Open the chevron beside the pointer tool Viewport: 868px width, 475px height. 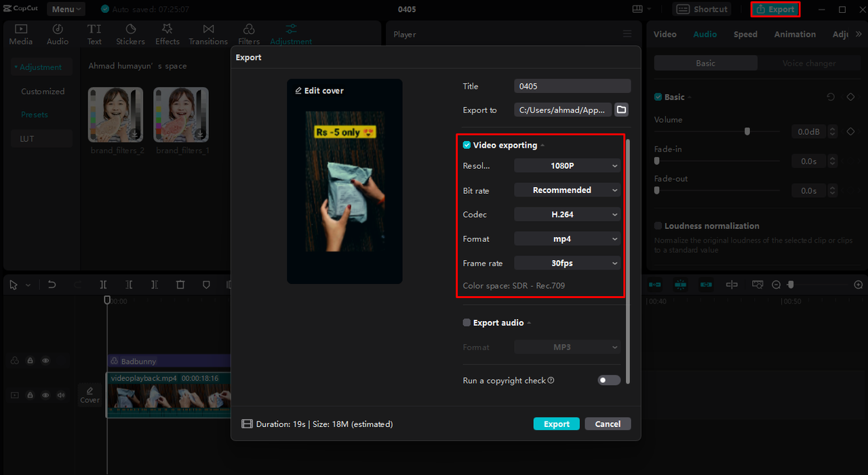click(x=28, y=286)
